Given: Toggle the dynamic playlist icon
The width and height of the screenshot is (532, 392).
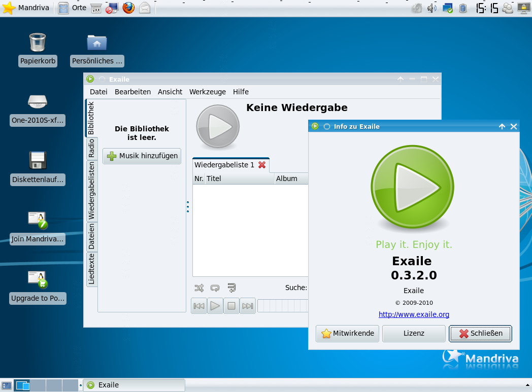Looking at the screenshot, I should [x=231, y=288].
